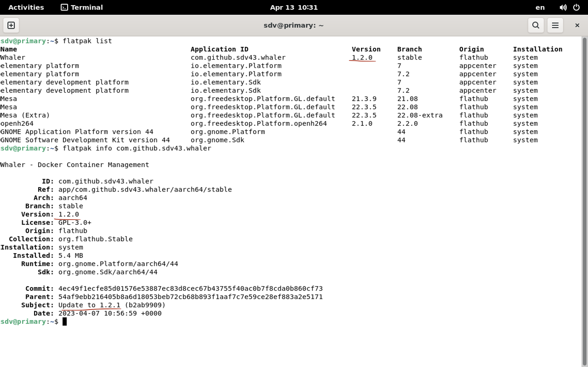Image resolution: width=588 pixels, height=367 pixels.
Task: Open terminal search
Action: click(536, 25)
